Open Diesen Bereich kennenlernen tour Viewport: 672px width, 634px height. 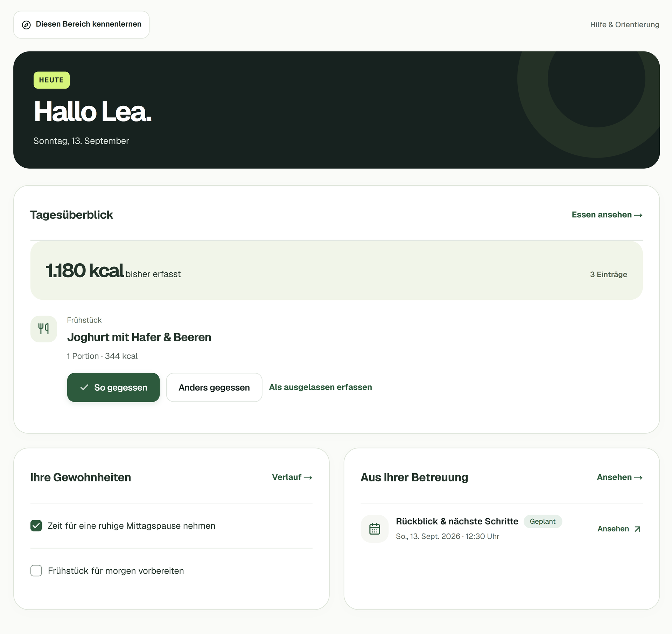(82, 25)
